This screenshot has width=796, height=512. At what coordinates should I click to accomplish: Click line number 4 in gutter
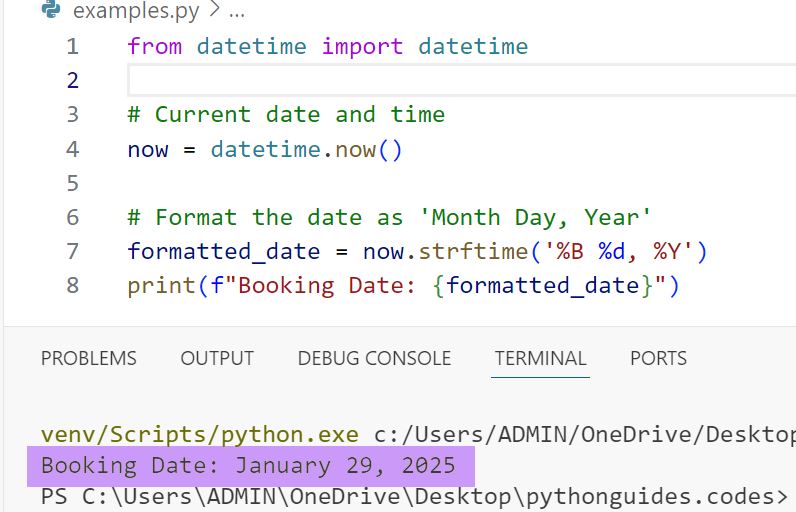point(73,149)
